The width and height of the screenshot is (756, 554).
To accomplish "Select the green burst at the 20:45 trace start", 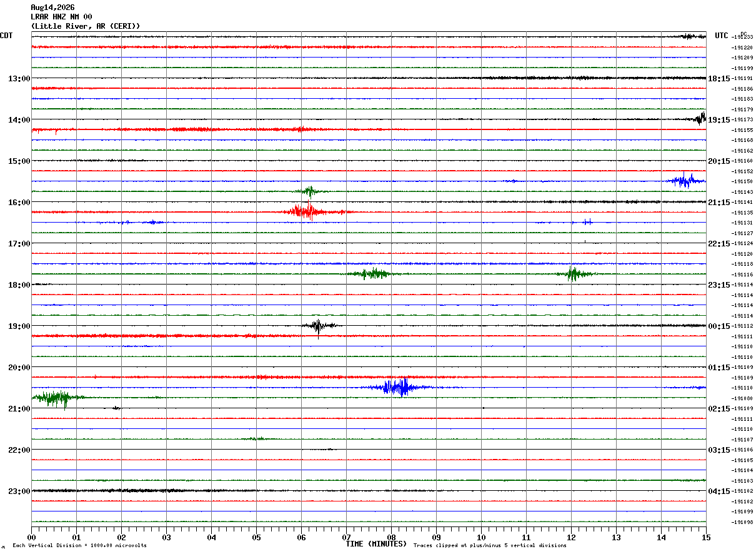I will 56,398.
